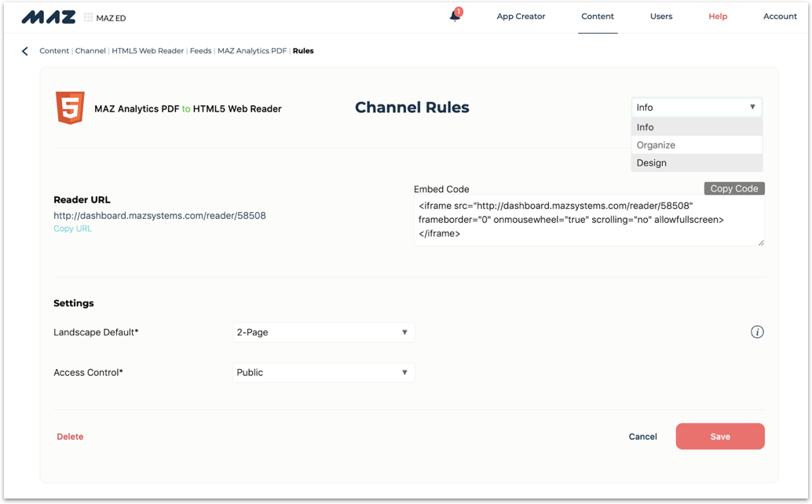Open the Reader URL link

point(159,216)
